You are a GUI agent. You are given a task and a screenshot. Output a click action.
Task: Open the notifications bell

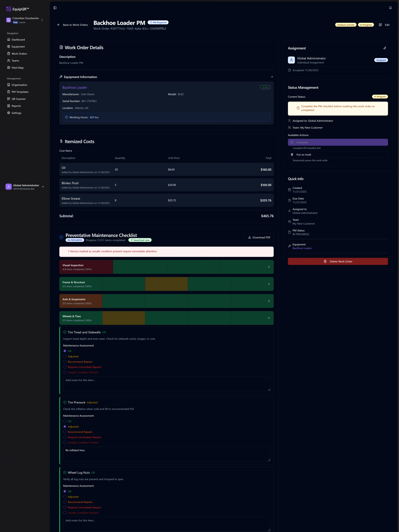click(x=390, y=8)
